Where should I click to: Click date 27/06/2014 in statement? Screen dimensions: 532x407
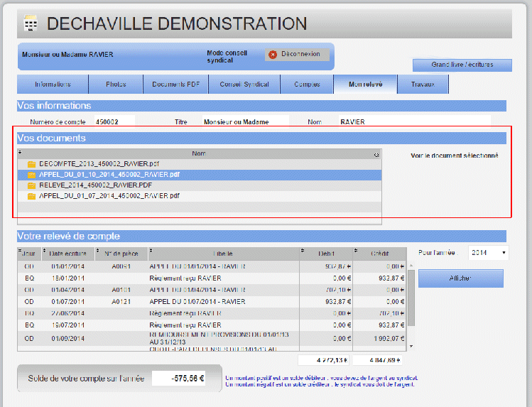coord(68,313)
